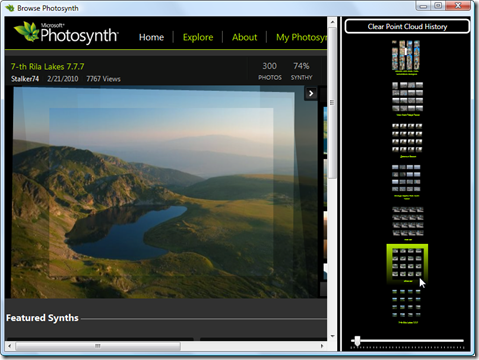Open the Stalker74 author profile link
The height and width of the screenshot is (360, 479).
pyautogui.click(x=25, y=79)
